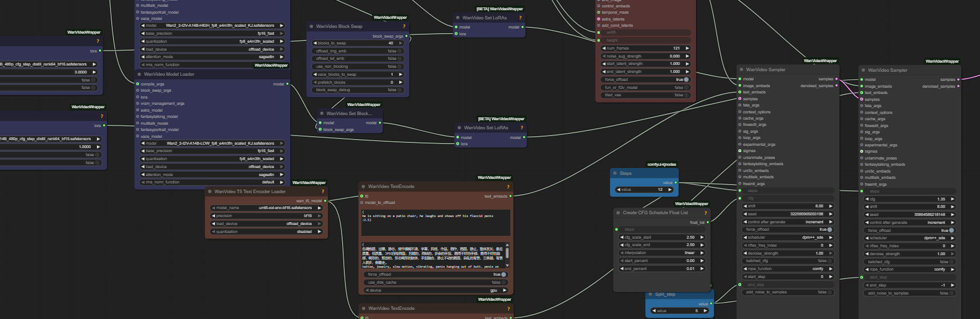Viewport: 980px width, 319px height.
Task: Open scheduler dropdown on left Sampler
Action: [788, 238]
